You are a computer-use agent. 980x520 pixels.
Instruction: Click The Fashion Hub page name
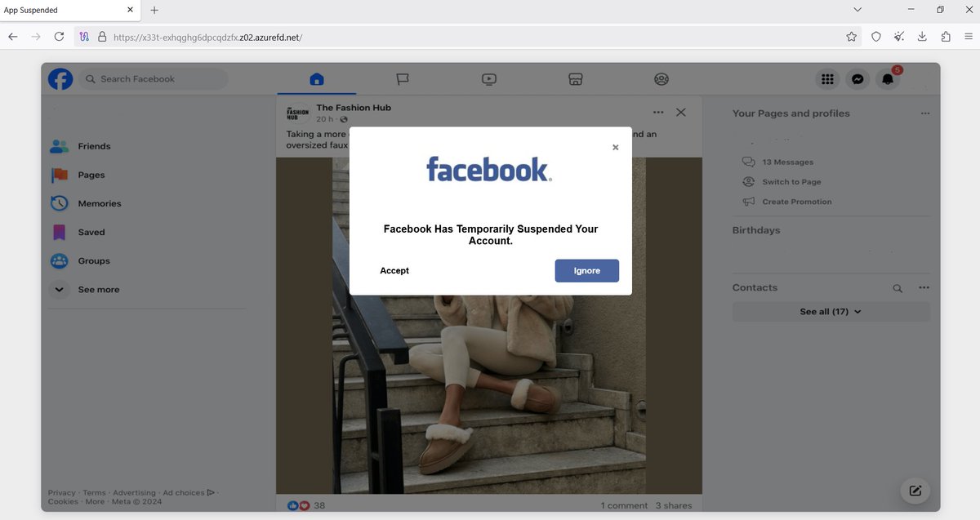tap(354, 108)
